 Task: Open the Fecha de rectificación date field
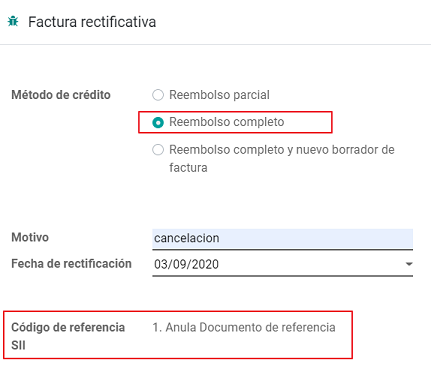click(x=282, y=265)
